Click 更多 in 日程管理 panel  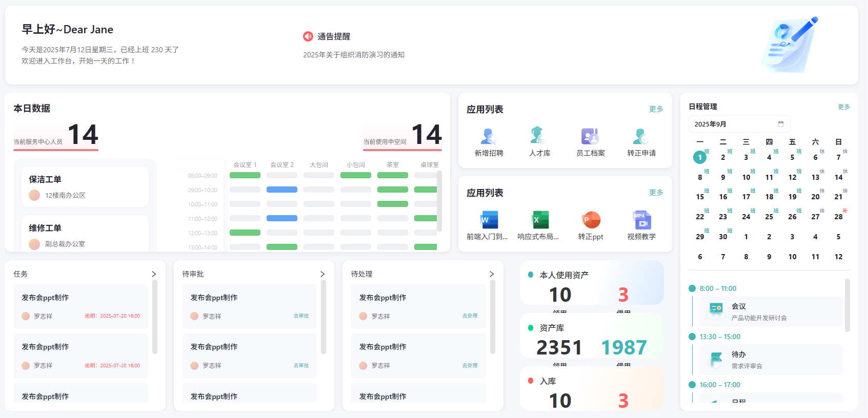pyautogui.click(x=843, y=107)
